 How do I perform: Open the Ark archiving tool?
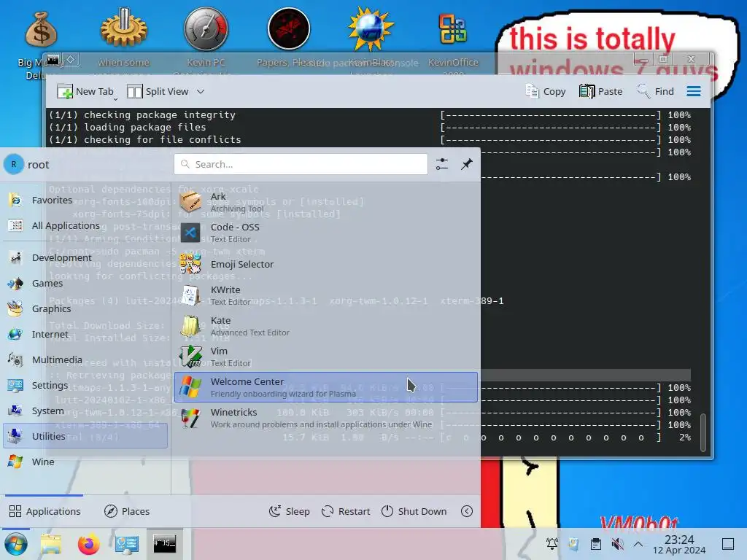pyautogui.click(x=326, y=203)
